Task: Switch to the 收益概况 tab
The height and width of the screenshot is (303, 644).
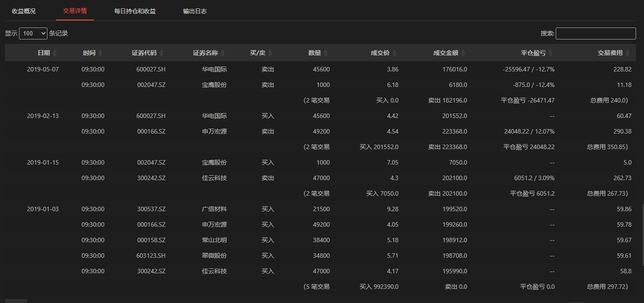Action: (x=24, y=11)
